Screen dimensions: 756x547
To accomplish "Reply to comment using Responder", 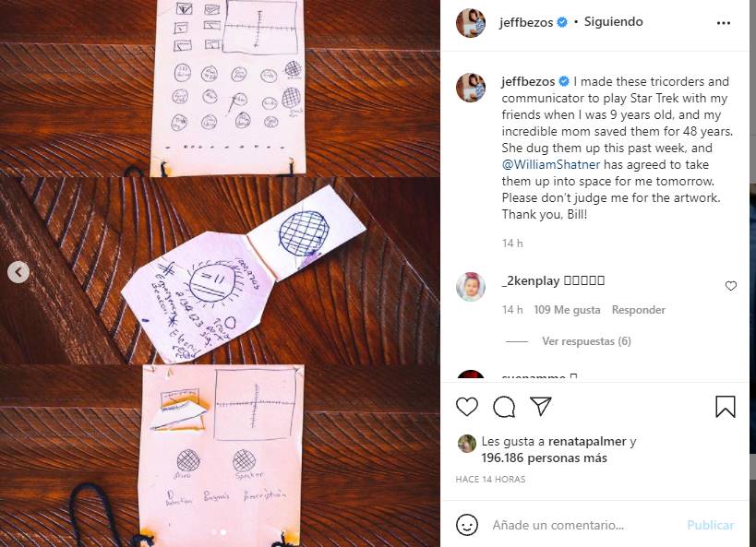I will click(x=639, y=310).
